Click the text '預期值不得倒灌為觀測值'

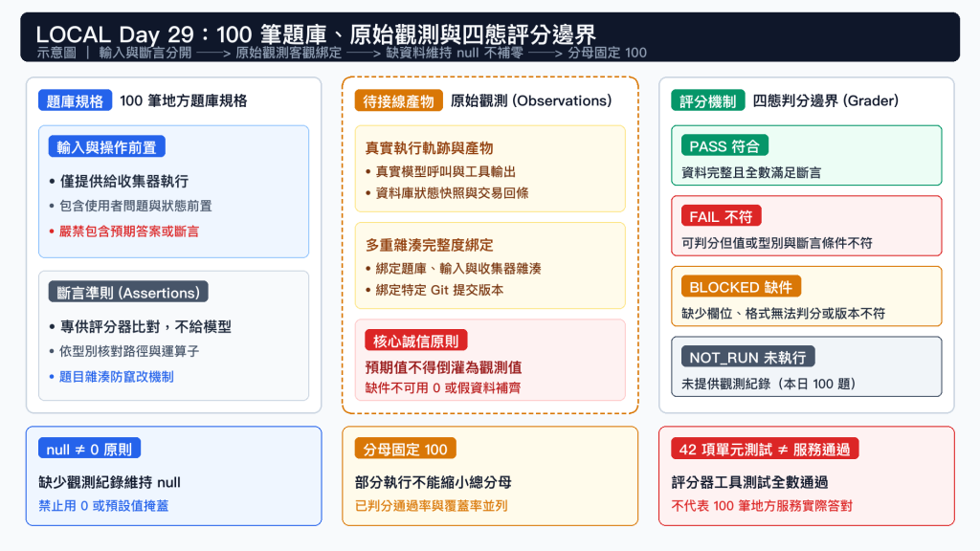443,367
